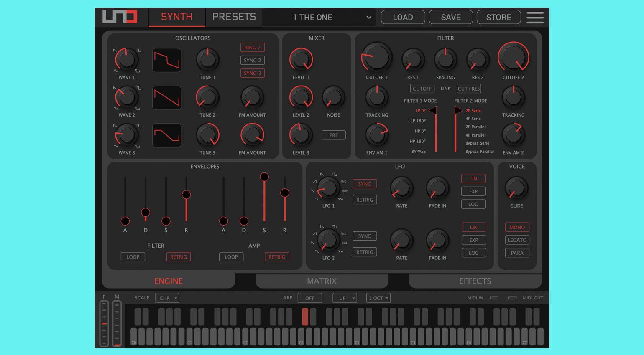Toggle the PRE mixer button

334,135
